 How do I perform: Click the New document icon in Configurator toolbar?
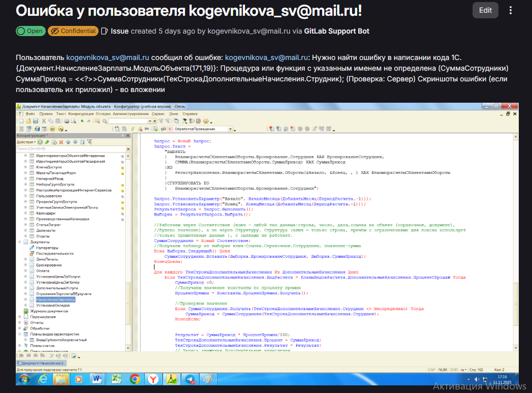(x=21, y=121)
